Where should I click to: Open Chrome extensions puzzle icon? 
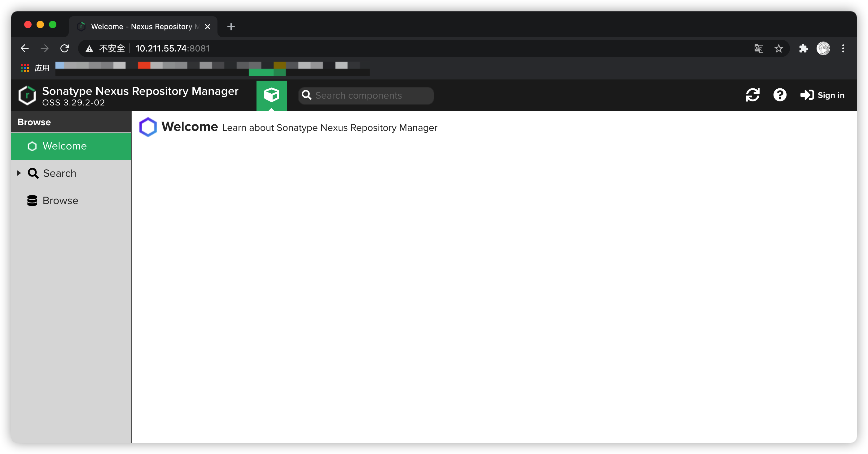803,49
